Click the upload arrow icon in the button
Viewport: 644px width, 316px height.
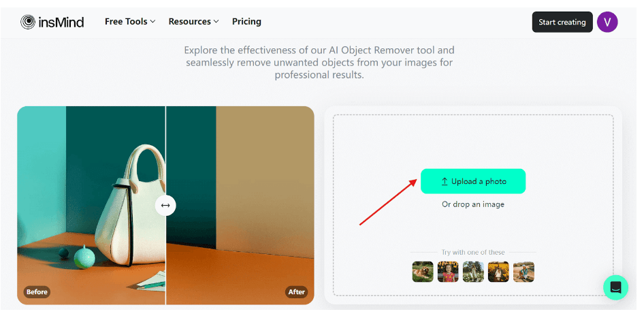point(445,182)
